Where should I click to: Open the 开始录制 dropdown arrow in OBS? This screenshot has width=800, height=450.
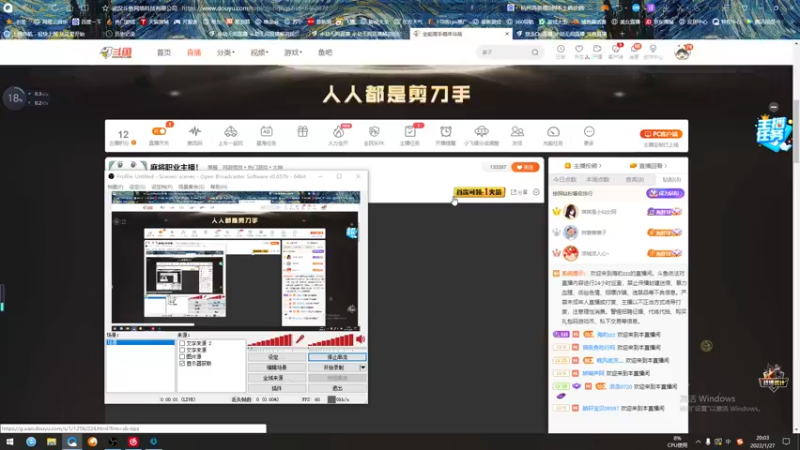coord(363,367)
